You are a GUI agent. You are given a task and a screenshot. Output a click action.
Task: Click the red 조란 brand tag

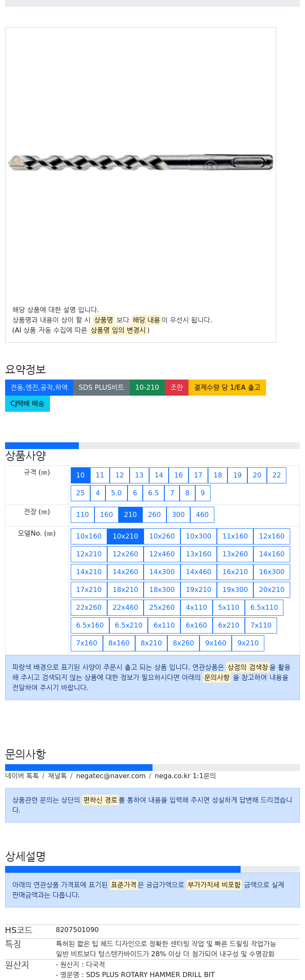coord(177,388)
